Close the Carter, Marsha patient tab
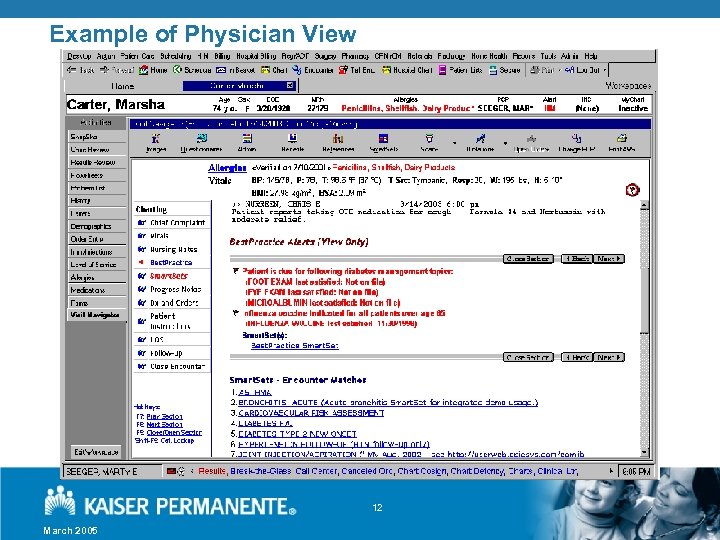 [290, 85]
